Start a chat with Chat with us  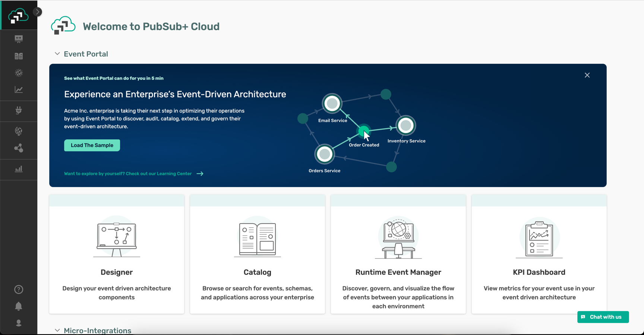click(603, 317)
